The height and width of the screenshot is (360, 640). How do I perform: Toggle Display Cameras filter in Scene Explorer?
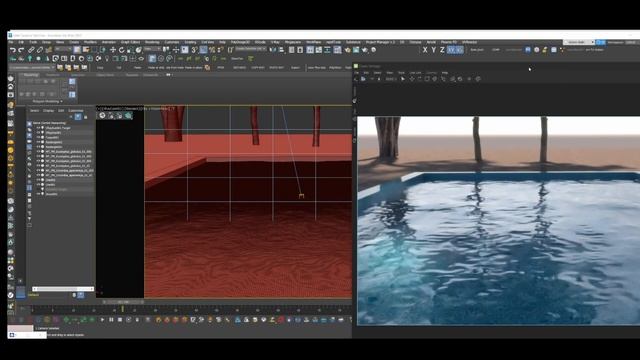pos(29,141)
